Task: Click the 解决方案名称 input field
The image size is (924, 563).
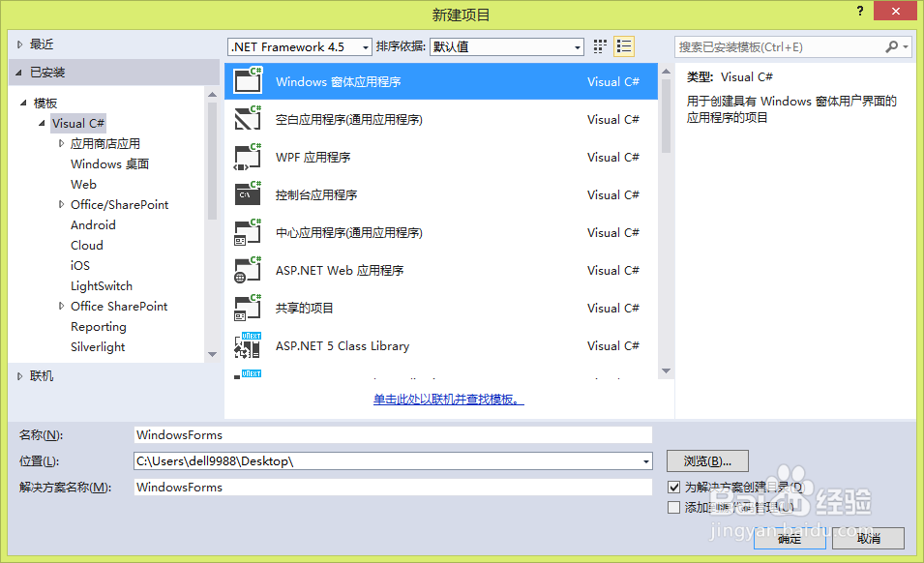Action: click(x=393, y=487)
